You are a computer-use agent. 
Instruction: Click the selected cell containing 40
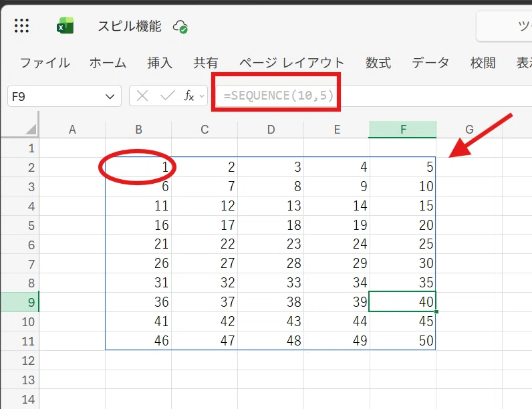pos(402,301)
